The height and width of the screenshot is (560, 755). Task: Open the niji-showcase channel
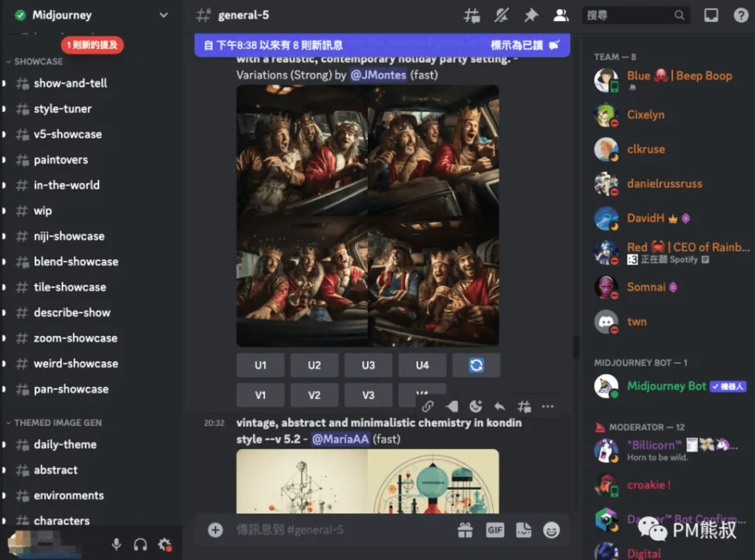pos(69,236)
